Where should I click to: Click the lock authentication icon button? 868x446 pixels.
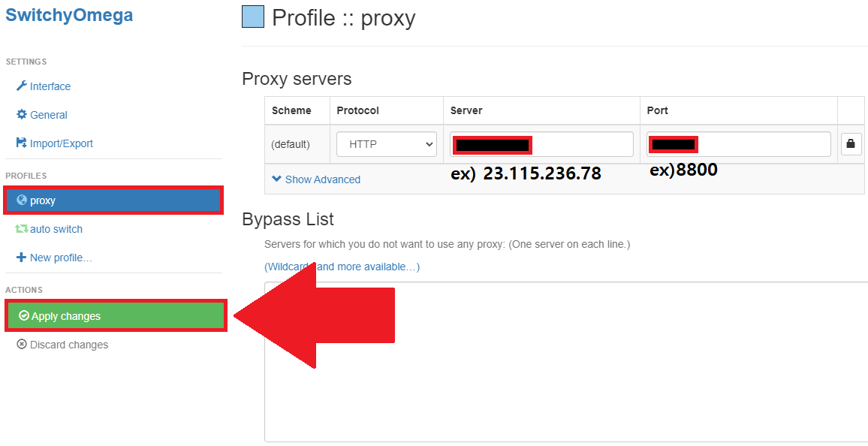point(851,144)
